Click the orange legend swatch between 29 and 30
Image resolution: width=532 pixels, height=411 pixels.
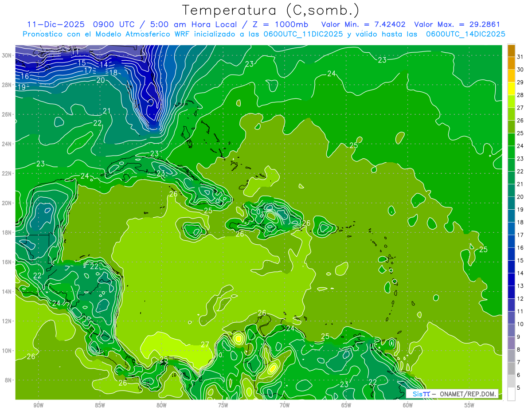click(511, 75)
